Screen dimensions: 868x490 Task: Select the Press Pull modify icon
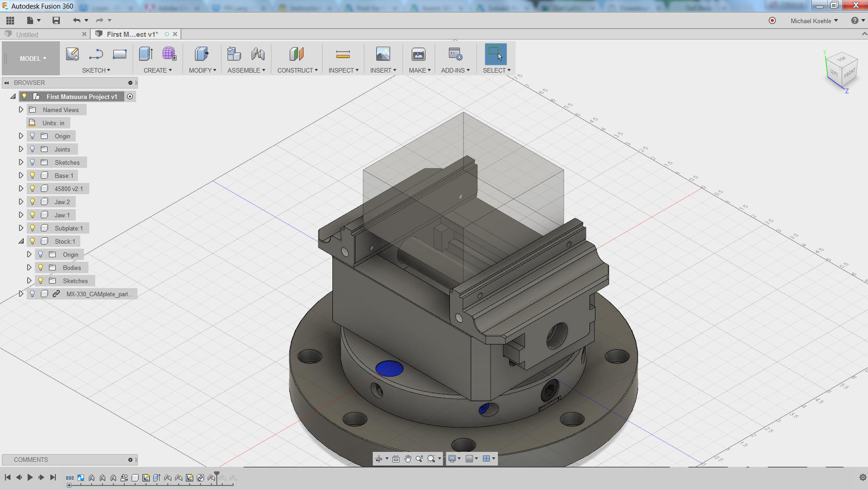201,54
